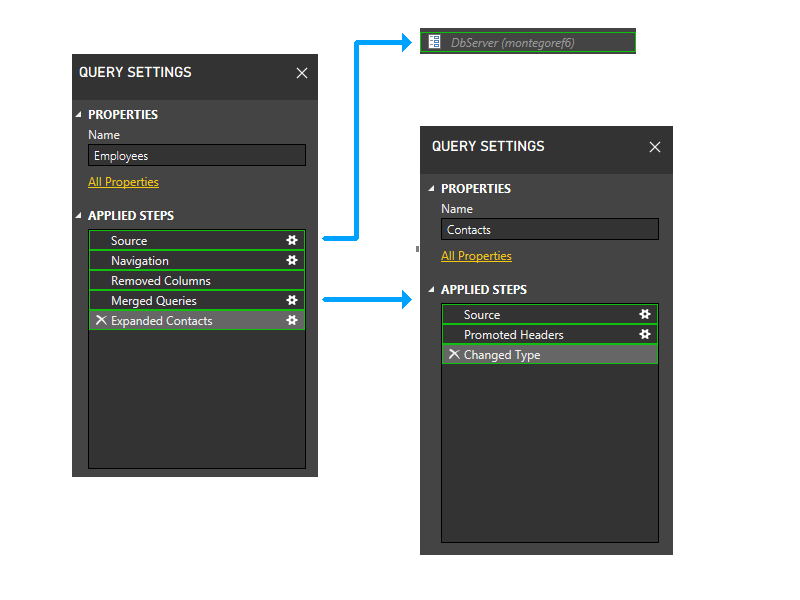The image size is (800, 600).
Task: Open All Properties for the Employees query
Action: coord(123,181)
